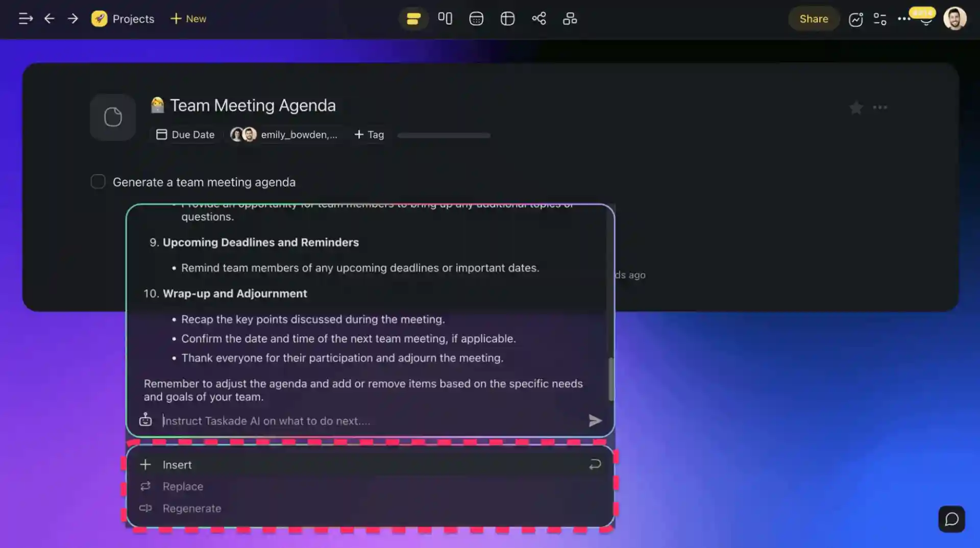The image size is (980, 548).
Task: Go back with the left arrow
Action: (49, 19)
